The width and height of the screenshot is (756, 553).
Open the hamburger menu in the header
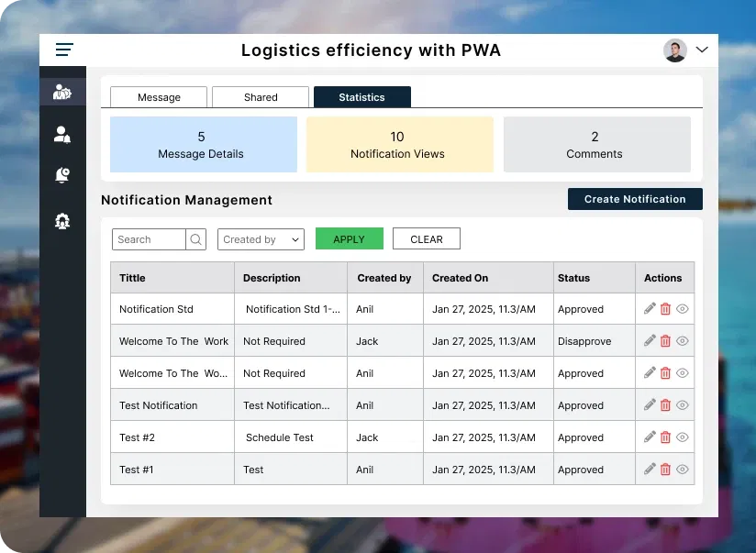64,50
